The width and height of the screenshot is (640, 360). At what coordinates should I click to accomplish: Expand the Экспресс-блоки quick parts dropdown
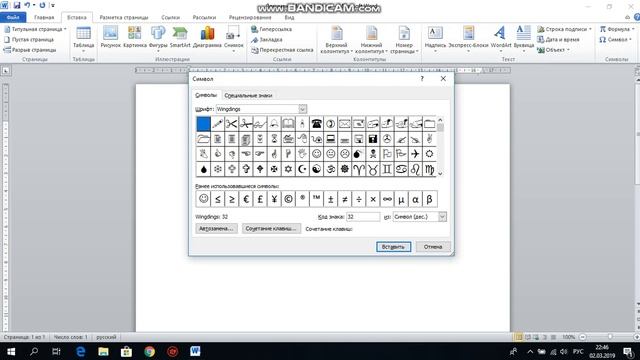(x=468, y=38)
